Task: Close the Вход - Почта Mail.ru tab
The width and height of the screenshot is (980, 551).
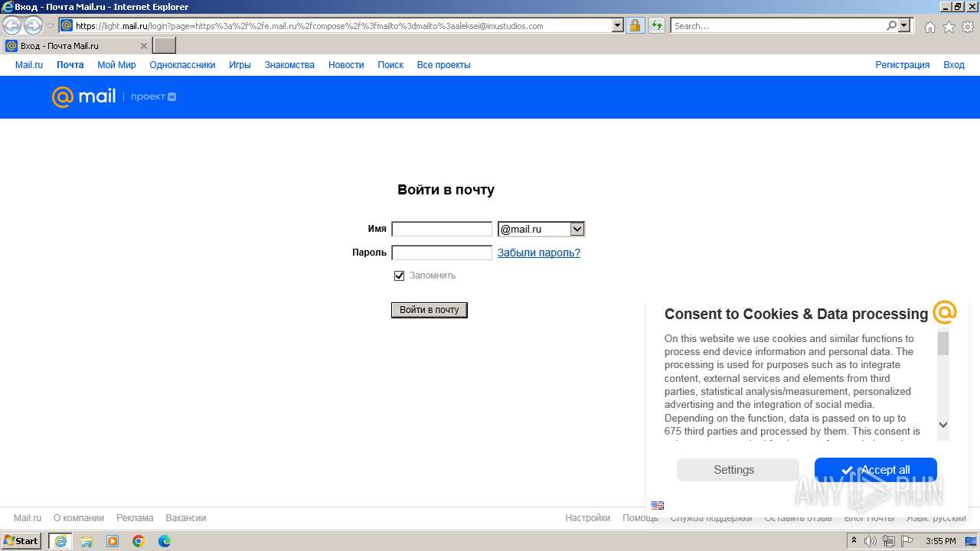Action: click(143, 46)
